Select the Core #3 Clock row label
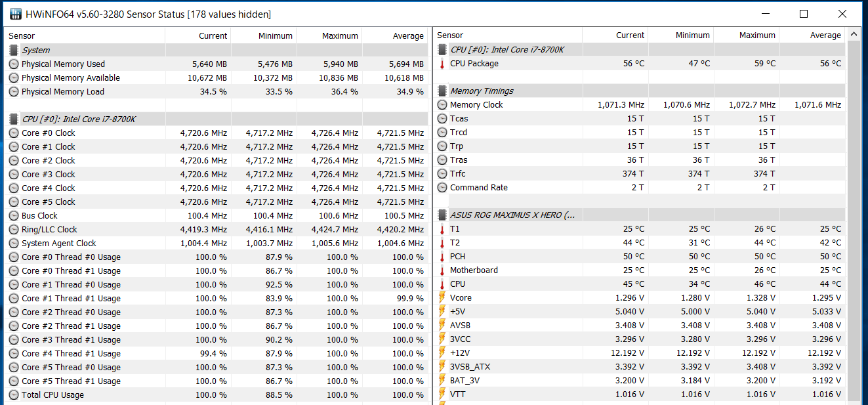 click(x=49, y=174)
